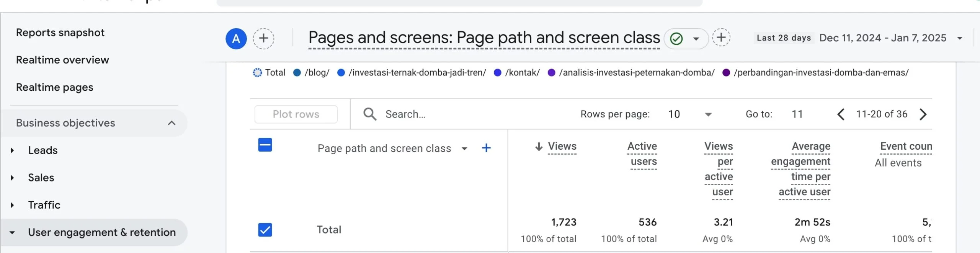
Task: Click the dashed plus icon beside the report title
Action: (x=721, y=38)
